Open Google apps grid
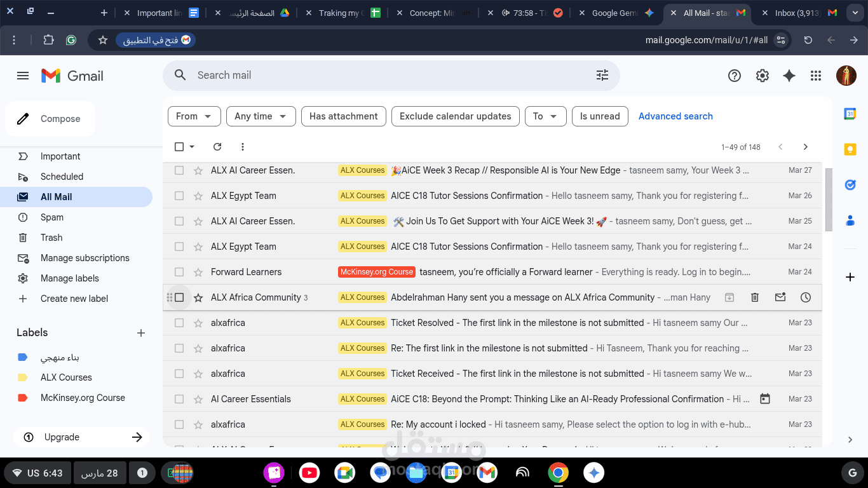The width and height of the screenshot is (868, 488). coord(816,76)
